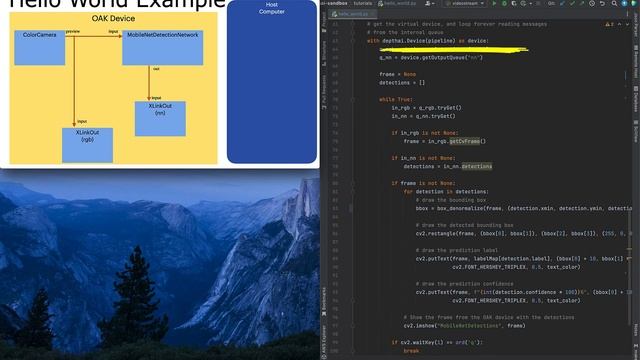Click the Git push arrow icon
The height and width of the screenshot is (360, 640).
582,3
